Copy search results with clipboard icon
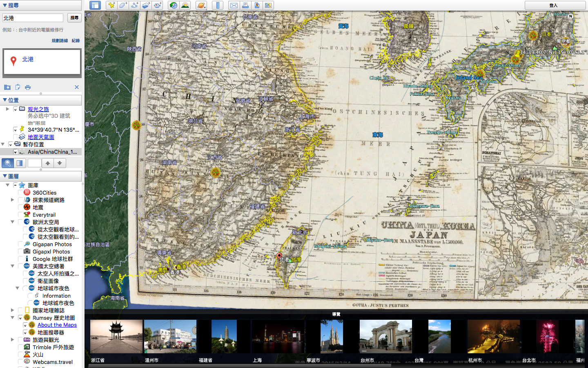 18,87
